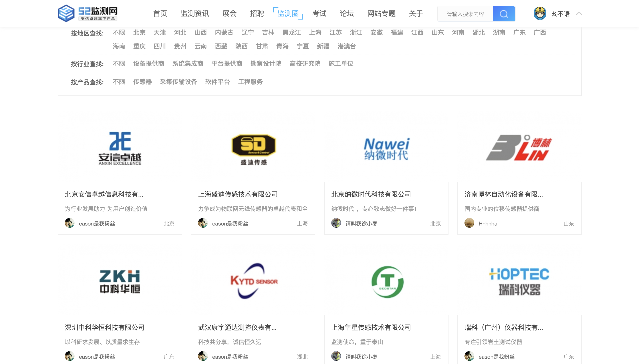This screenshot has height=364, width=639.
Task: Open 上海隼星传感技术有限公司 company title
Action: tap(371, 328)
